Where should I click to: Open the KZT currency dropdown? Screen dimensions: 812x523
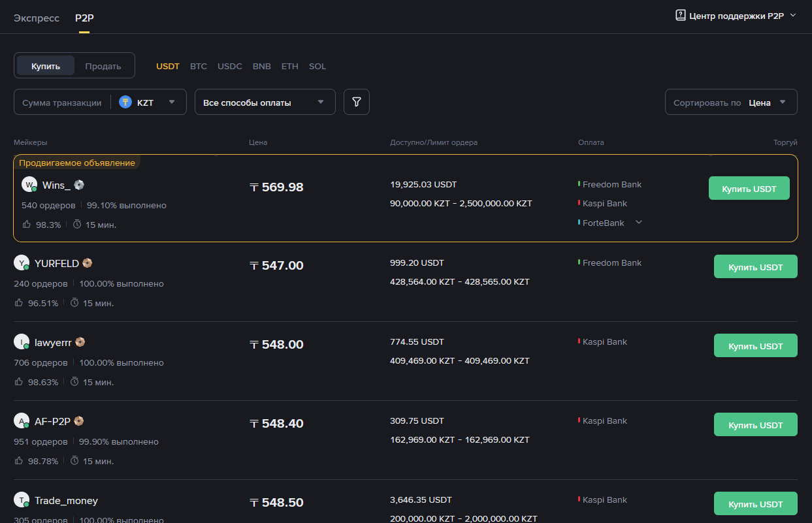tap(171, 102)
